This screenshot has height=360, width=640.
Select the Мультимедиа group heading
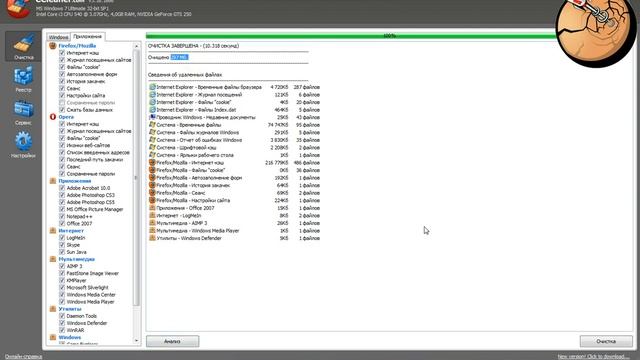click(x=76, y=259)
